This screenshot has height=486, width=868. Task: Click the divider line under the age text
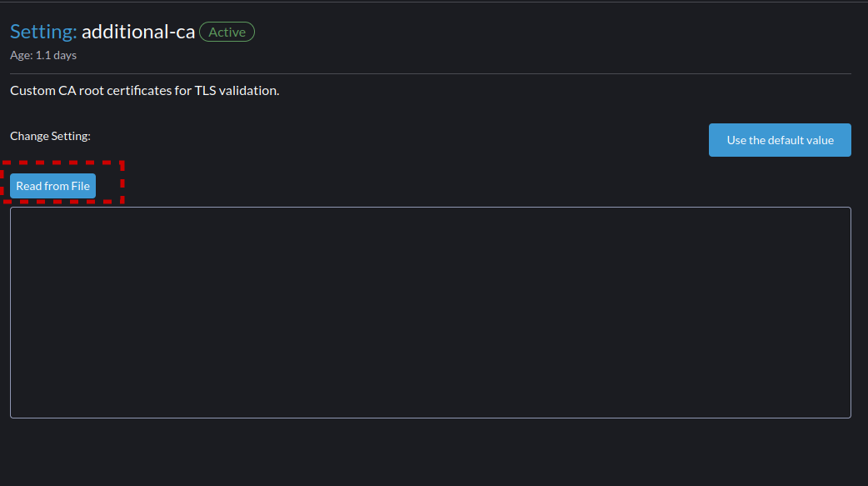coord(430,73)
